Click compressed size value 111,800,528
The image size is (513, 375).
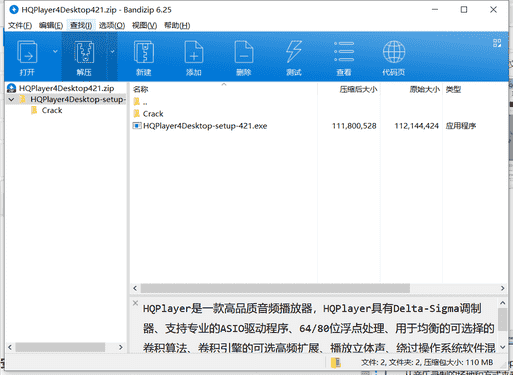tap(354, 126)
